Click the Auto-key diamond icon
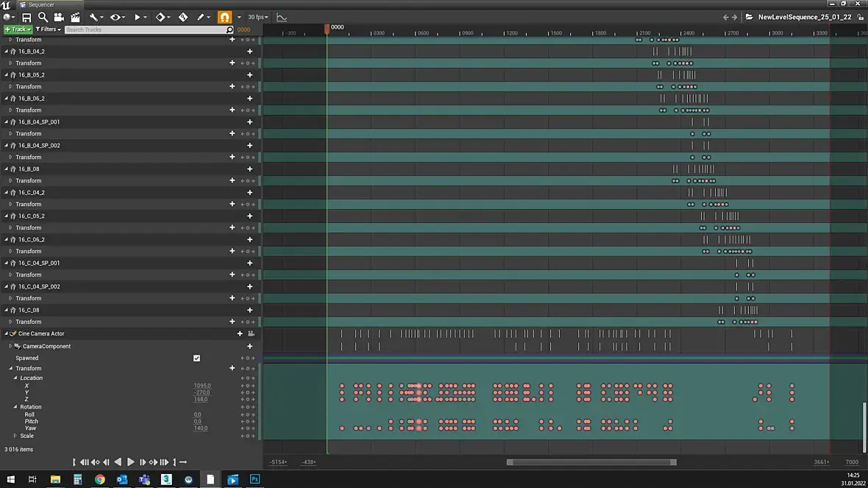This screenshot has height=488, width=868. tap(183, 17)
